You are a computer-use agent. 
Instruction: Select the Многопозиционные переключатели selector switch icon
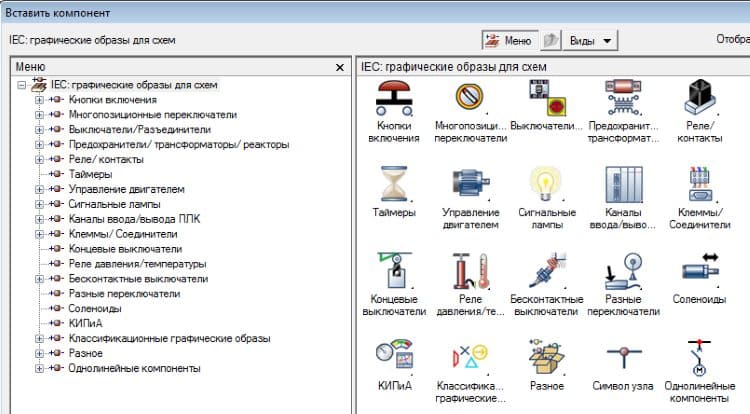click(x=470, y=98)
